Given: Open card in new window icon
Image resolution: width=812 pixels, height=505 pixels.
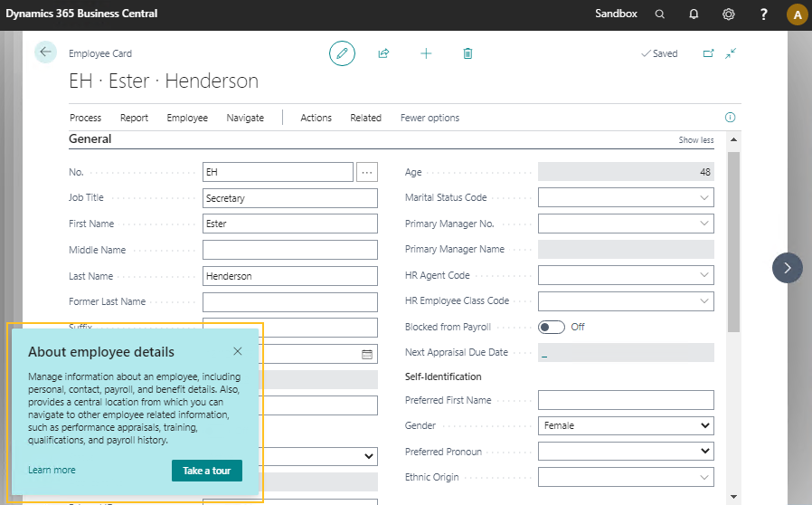Looking at the screenshot, I should click(x=709, y=53).
